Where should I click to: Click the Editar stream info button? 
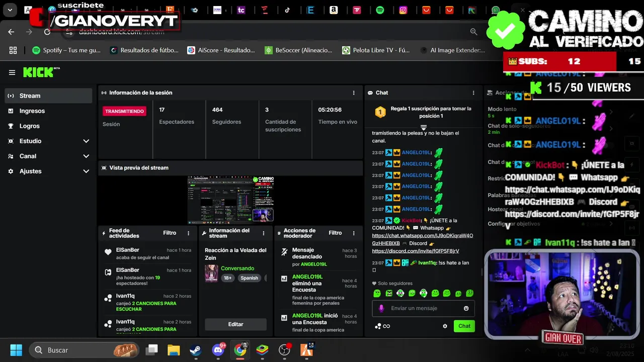point(235,324)
